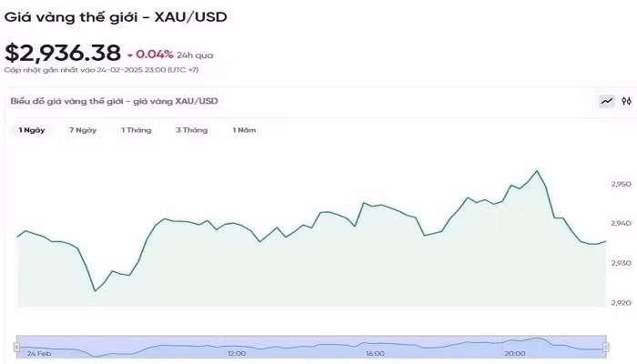Click the "Giá vàng thế giới - XAU/USD" heading

116,15
